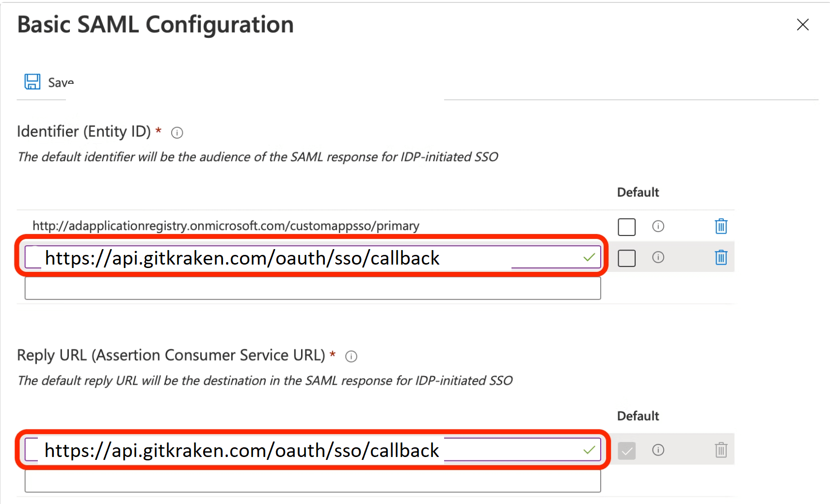Show info for adapplicationregistry identifier row
This screenshot has height=504, width=830.
pos(658,226)
